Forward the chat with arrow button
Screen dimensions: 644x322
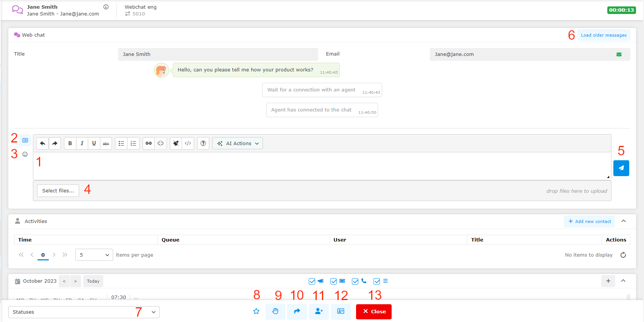click(x=297, y=311)
